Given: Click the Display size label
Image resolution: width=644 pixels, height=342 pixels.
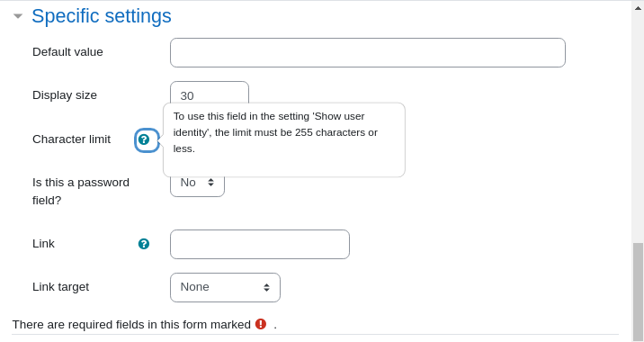Looking at the screenshot, I should coord(65,95).
